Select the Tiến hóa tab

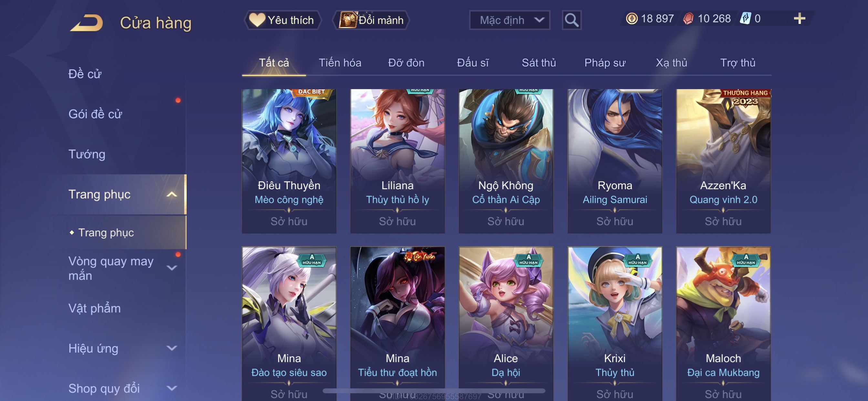coord(340,63)
